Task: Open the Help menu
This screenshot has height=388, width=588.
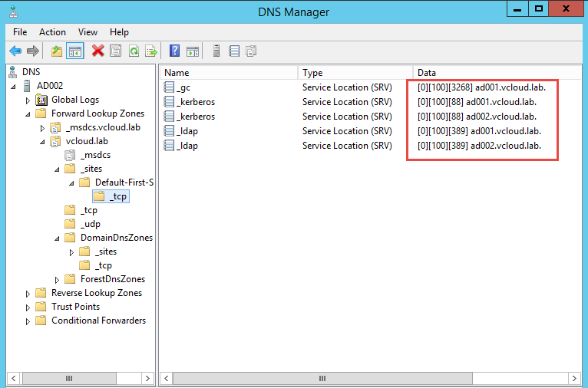Action: (x=119, y=32)
